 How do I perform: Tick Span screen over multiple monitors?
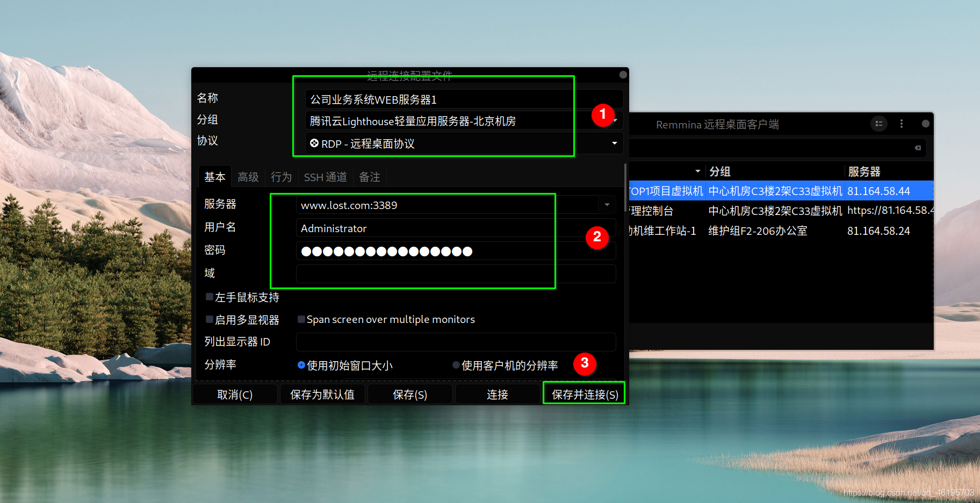click(301, 319)
